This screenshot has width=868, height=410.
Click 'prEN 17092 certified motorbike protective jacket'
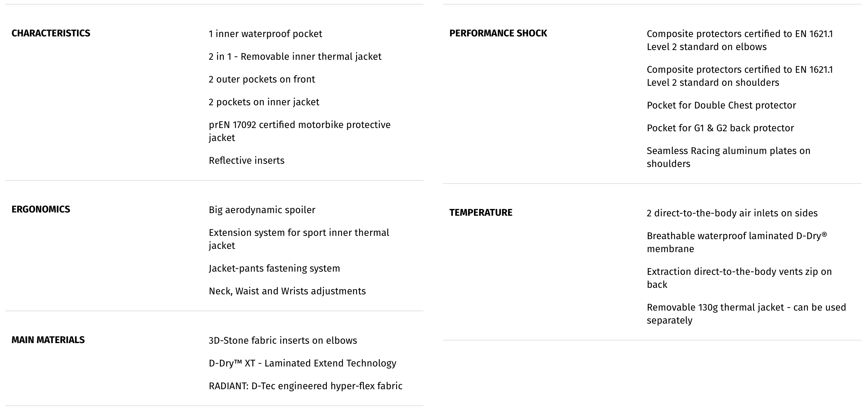click(300, 131)
